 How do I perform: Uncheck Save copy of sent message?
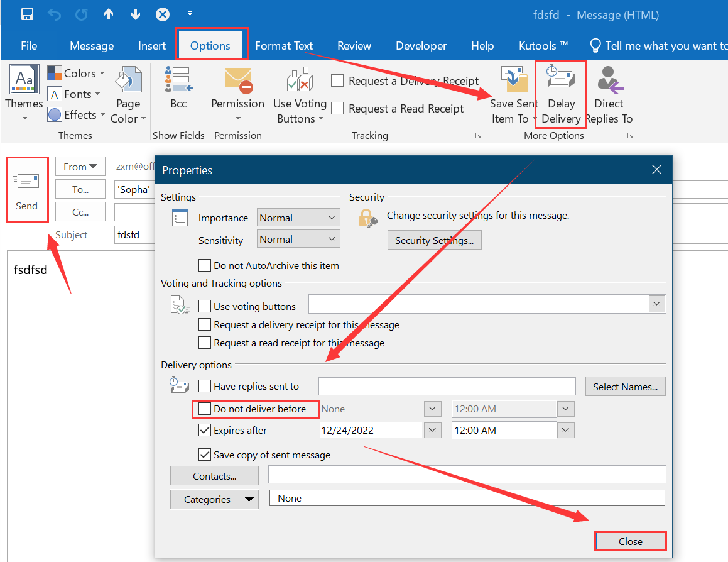pyautogui.click(x=204, y=454)
